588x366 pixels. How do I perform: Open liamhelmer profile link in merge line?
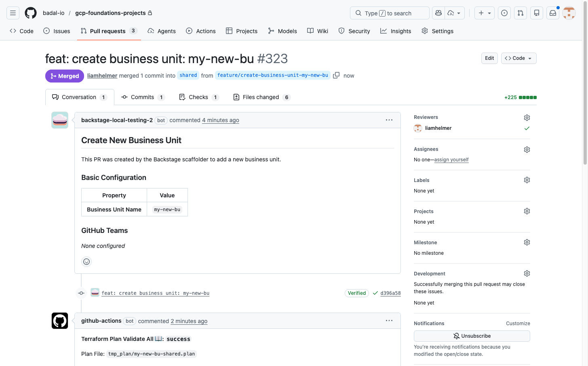tap(102, 76)
